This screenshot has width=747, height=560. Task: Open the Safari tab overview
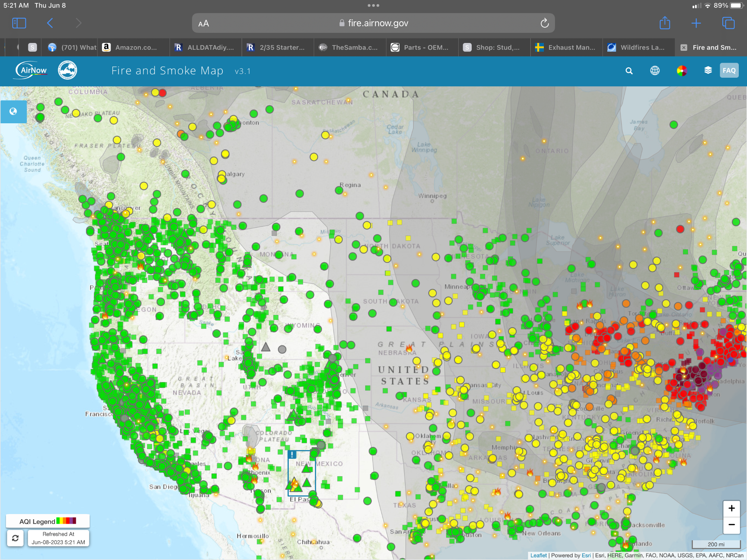coord(728,23)
